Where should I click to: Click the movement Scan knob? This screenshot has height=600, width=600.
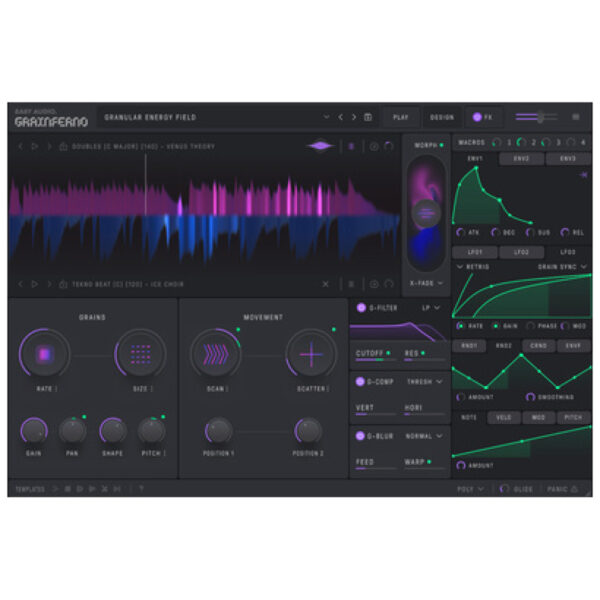[x=216, y=354]
